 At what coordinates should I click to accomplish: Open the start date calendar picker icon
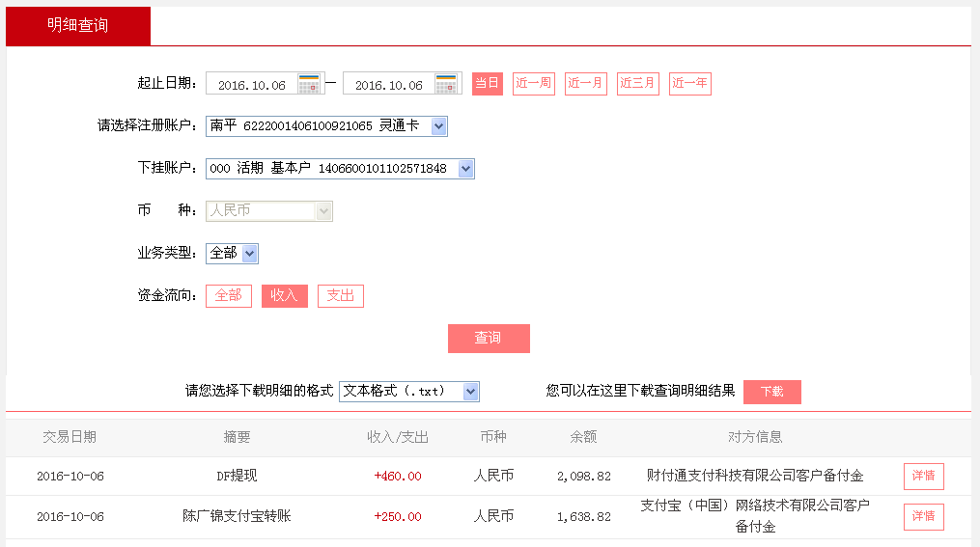[309, 84]
